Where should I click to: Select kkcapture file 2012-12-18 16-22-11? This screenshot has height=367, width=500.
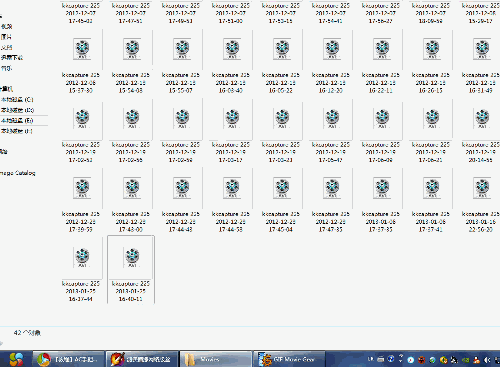381,62
